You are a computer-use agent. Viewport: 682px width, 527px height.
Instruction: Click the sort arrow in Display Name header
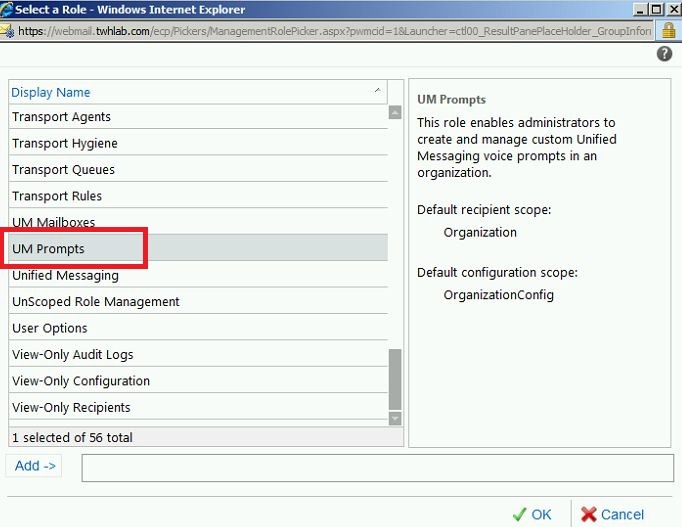coord(377,90)
